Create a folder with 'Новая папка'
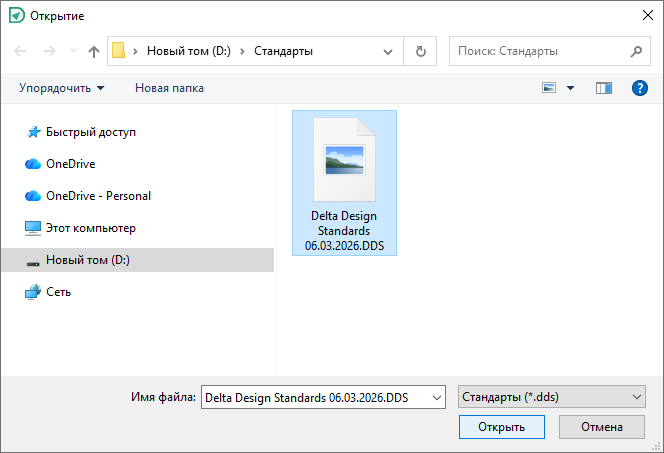 pos(169,88)
